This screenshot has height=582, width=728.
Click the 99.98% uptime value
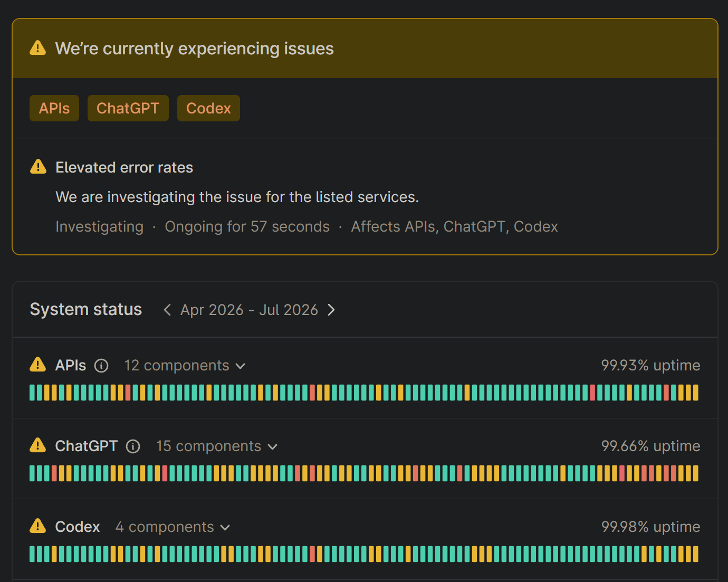[650, 527]
